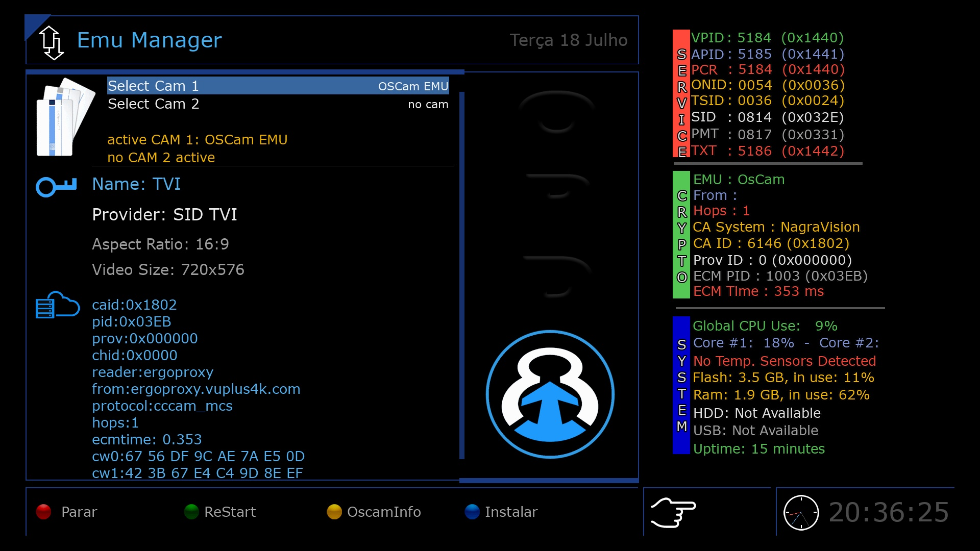
Task: Click the pointing hand icon
Action: coord(673,512)
